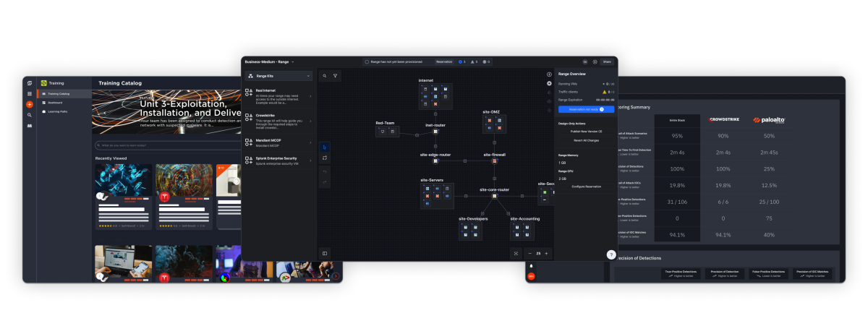Click the undo arrow on canvas toolbar

(x=325, y=171)
